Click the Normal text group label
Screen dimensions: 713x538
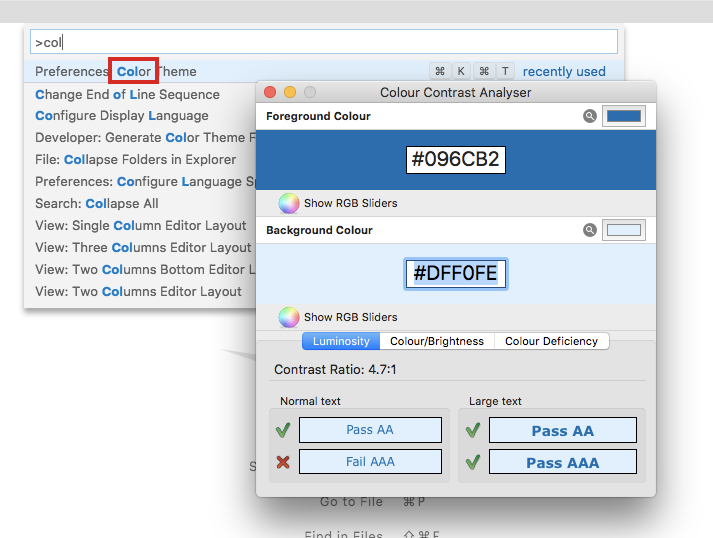(x=310, y=401)
